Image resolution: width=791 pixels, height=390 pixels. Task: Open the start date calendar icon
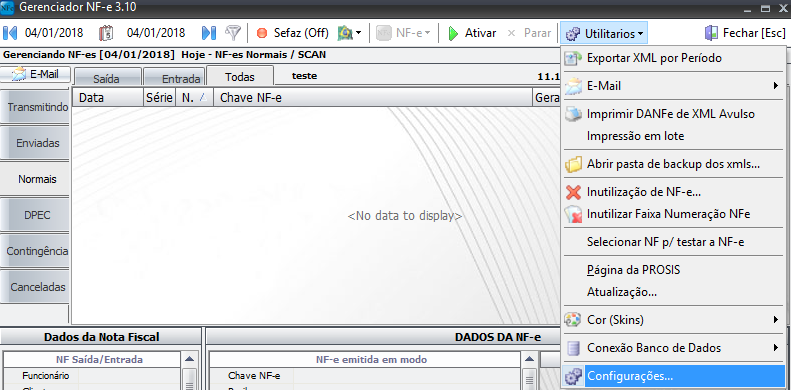point(106,33)
